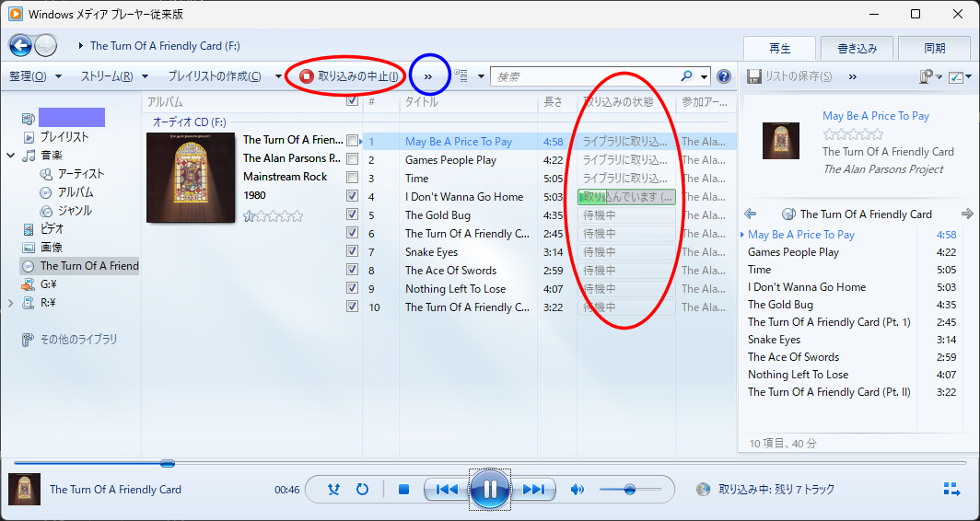The image size is (980, 521).
Task: Show more toolbar commands in main toolbar
Action: [x=428, y=76]
